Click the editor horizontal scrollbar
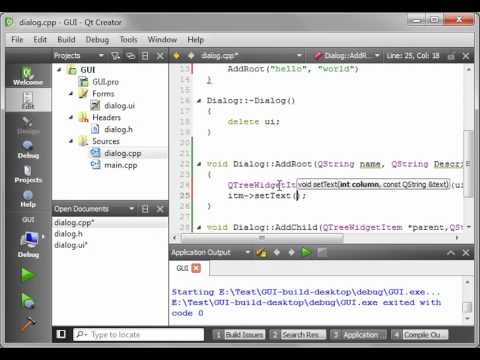This screenshot has height=360, width=480. pyautogui.click(x=262, y=238)
